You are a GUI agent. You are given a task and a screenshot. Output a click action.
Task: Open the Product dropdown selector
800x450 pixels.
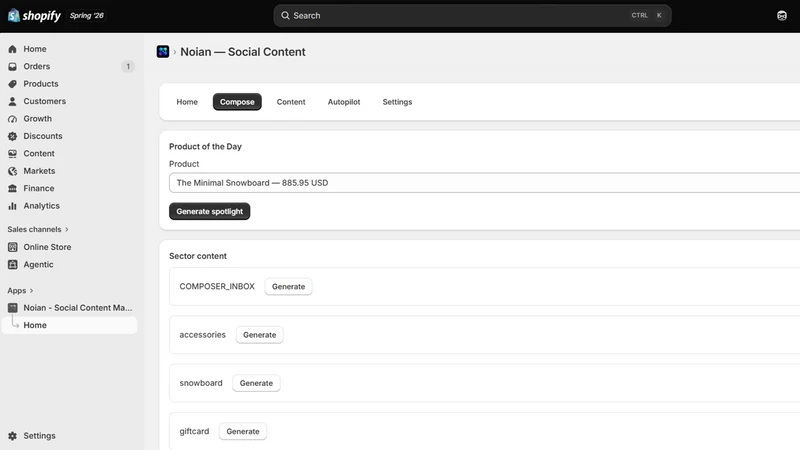(485, 183)
